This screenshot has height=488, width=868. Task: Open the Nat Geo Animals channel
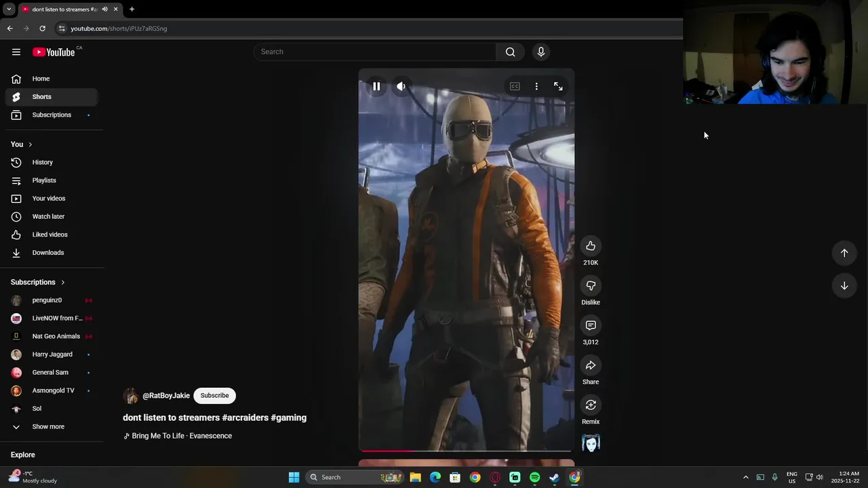(x=52, y=336)
